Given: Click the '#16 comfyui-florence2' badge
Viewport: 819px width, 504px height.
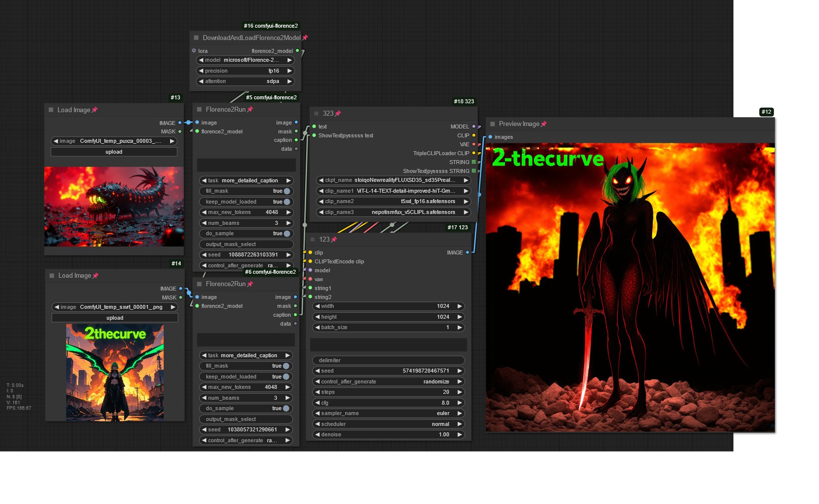Looking at the screenshot, I should tap(271, 26).
